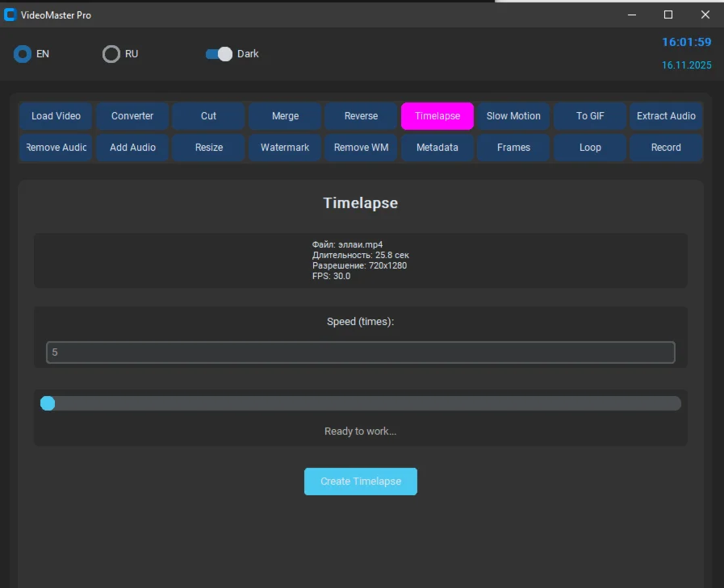Go to the Merge tab

click(285, 116)
